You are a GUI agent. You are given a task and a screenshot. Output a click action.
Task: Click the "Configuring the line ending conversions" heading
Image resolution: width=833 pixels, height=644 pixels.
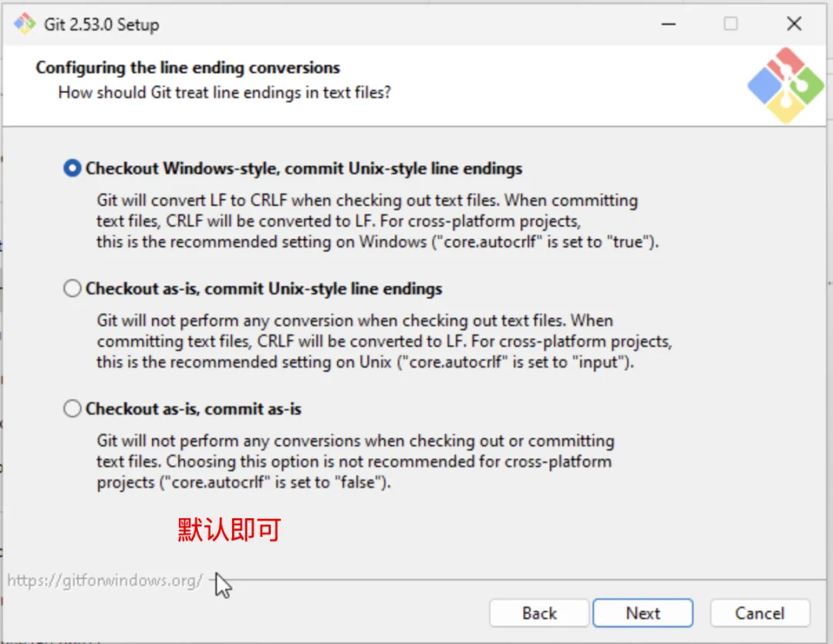(x=187, y=68)
